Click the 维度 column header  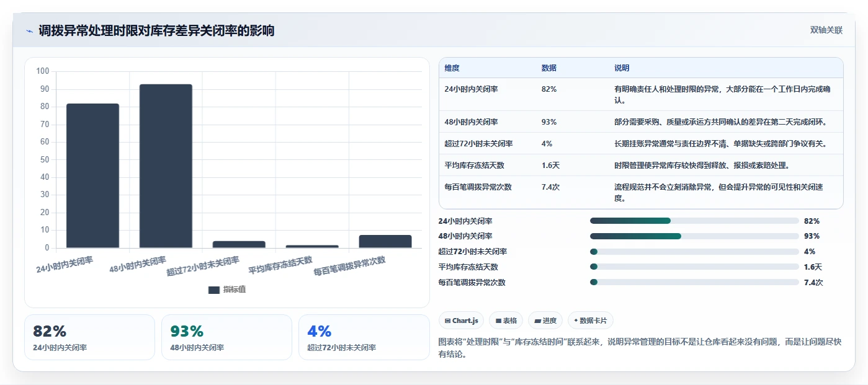tap(452, 68)
